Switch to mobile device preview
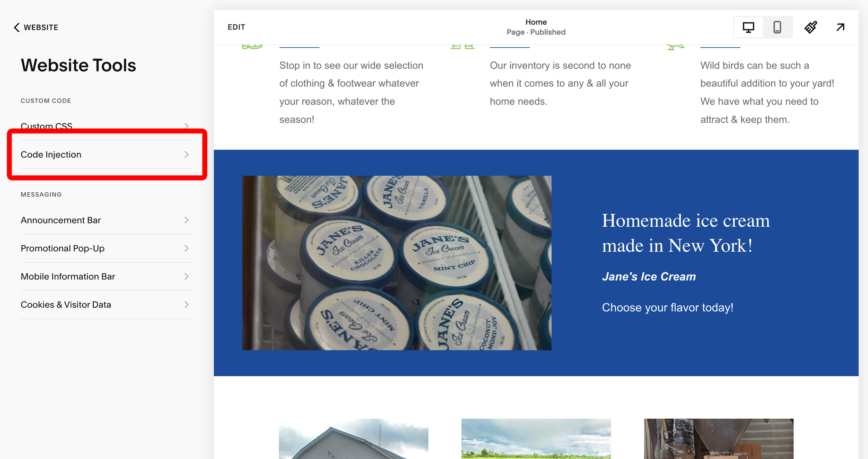Image resolution: width=868 pixels, height=459 pixels. [x=777, y=27]
